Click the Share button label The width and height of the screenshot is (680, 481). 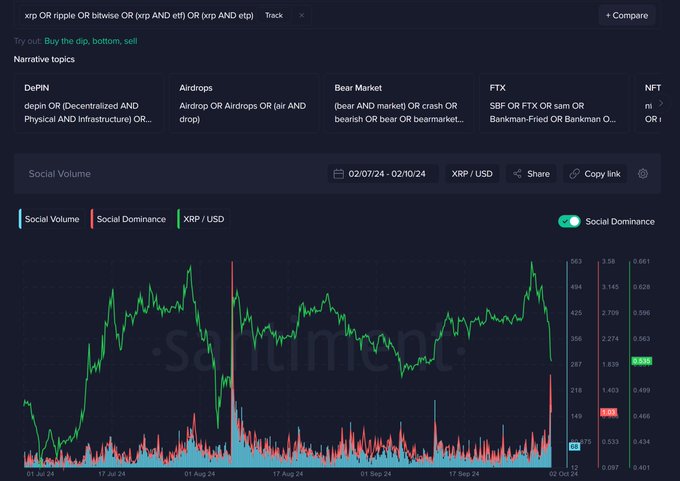[538, 174]
